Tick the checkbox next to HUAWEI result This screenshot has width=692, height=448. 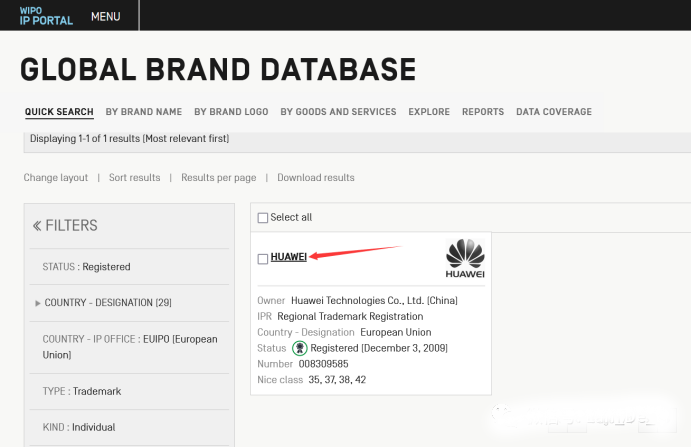[x=263, y=259]
